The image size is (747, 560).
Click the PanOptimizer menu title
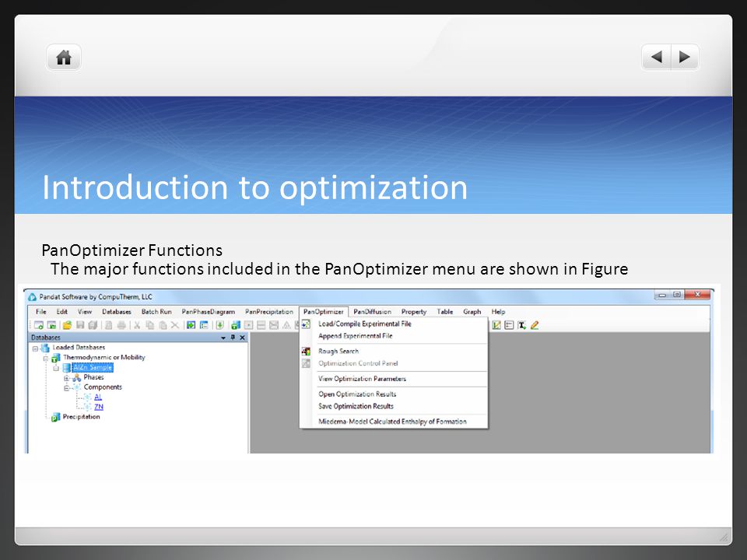pyautogui.click(x=324, y=311)
